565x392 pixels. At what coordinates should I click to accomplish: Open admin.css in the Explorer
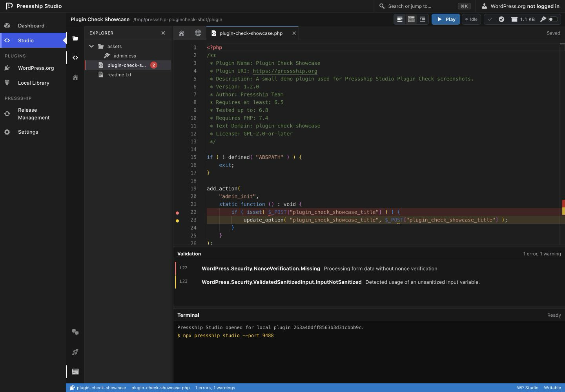tap(128, 56)
